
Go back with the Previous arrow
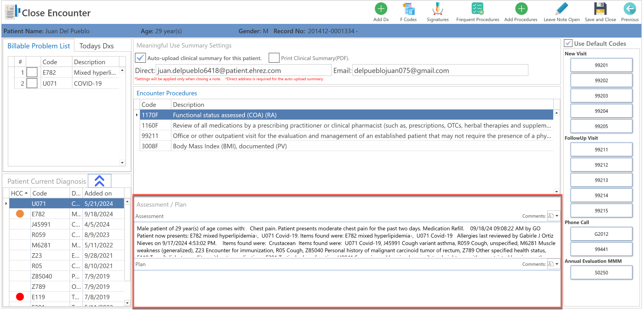tap(630, 9)
